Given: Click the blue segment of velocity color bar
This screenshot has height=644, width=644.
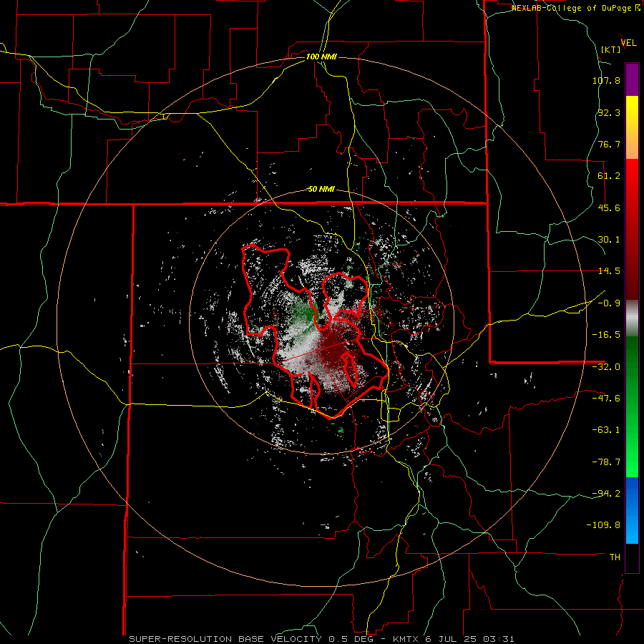Looking at the screenshot, I should tap(632, 510).
